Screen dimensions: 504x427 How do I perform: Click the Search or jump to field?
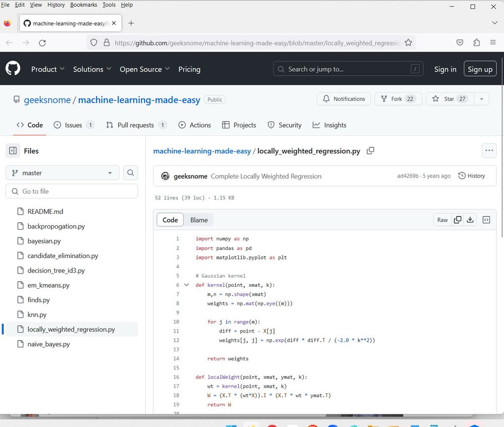tap(348, 69)
